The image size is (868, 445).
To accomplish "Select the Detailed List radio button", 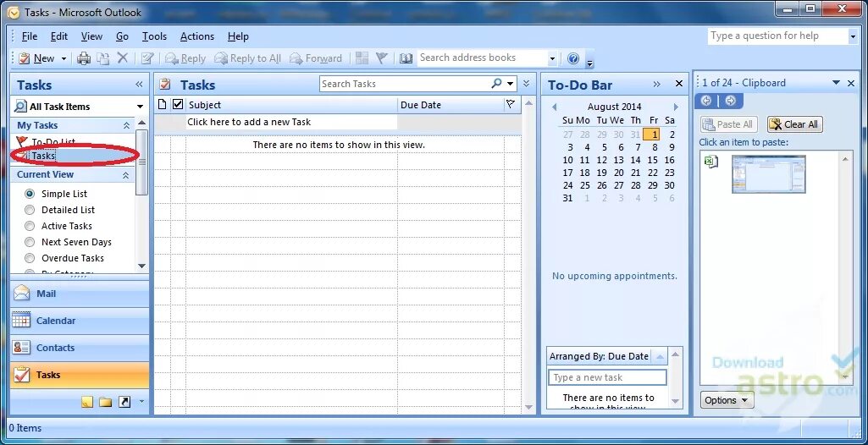I will point(30,210).
